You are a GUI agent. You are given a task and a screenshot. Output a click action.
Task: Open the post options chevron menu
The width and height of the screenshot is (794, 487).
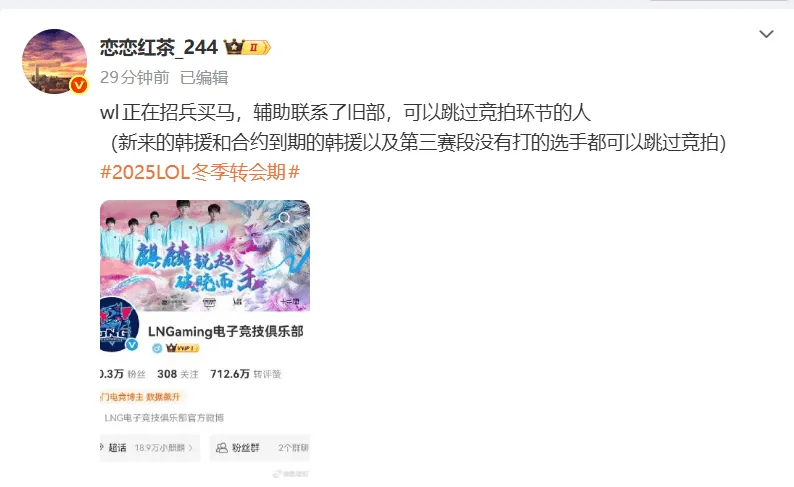click(766, 34)
